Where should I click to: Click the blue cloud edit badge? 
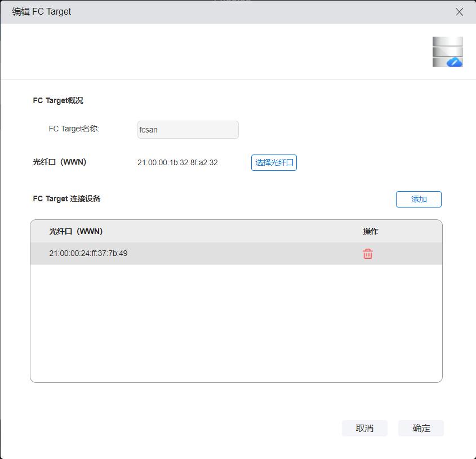(x=455, y=62)
